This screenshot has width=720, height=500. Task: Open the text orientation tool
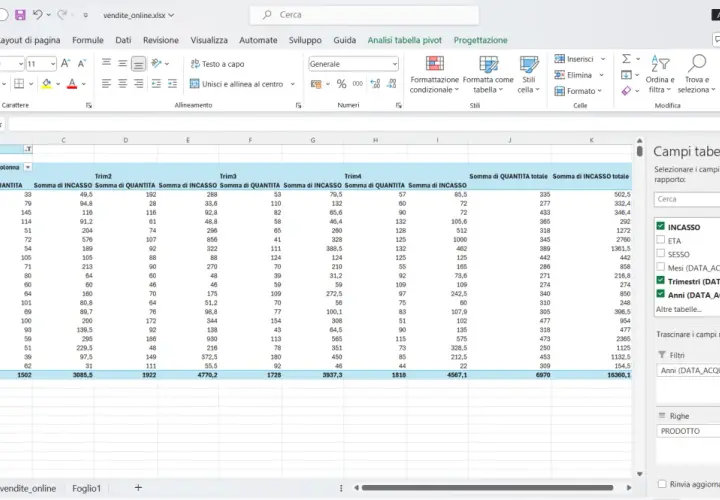[156, 63]
